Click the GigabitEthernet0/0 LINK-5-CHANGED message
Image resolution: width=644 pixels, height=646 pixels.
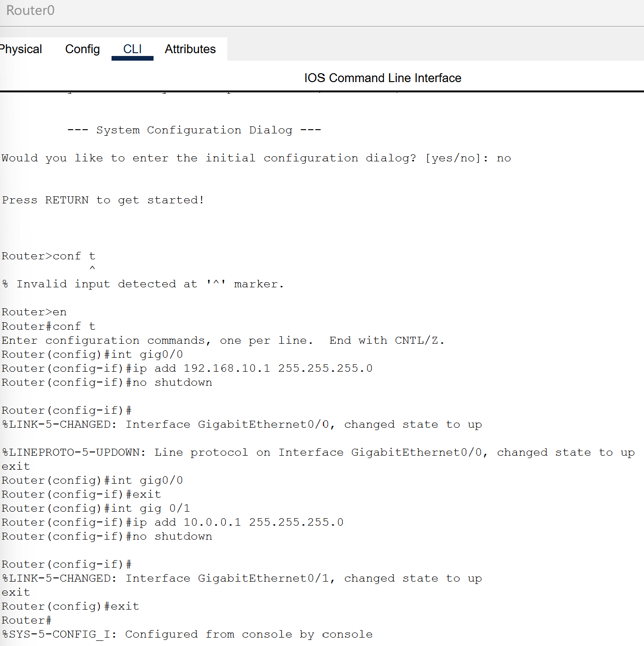tap(242, 424)
